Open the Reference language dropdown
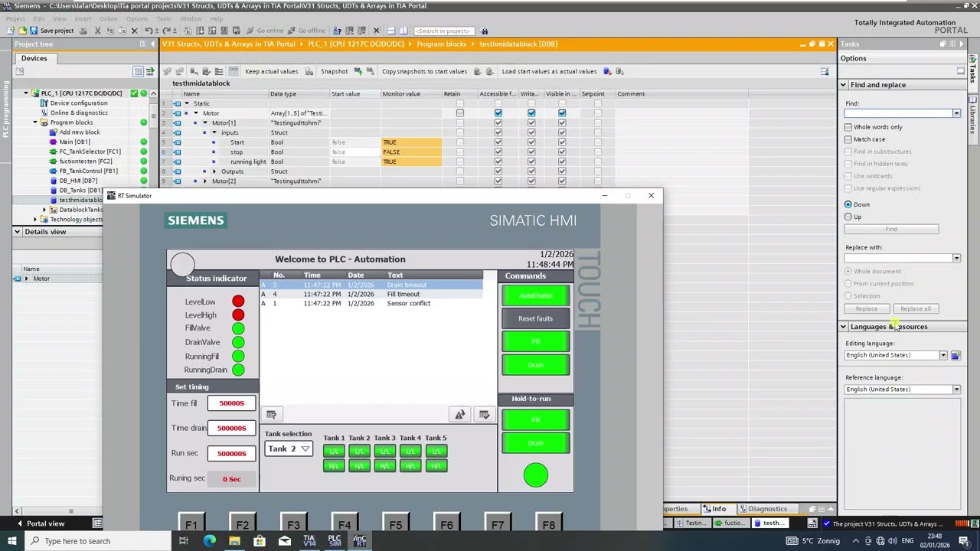 click(956, 390)
